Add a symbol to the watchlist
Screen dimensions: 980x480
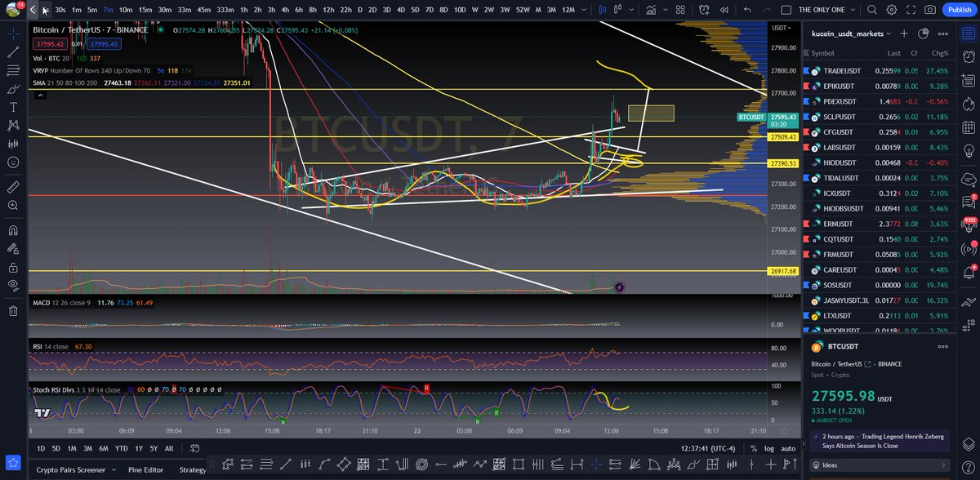coord(904,33)
